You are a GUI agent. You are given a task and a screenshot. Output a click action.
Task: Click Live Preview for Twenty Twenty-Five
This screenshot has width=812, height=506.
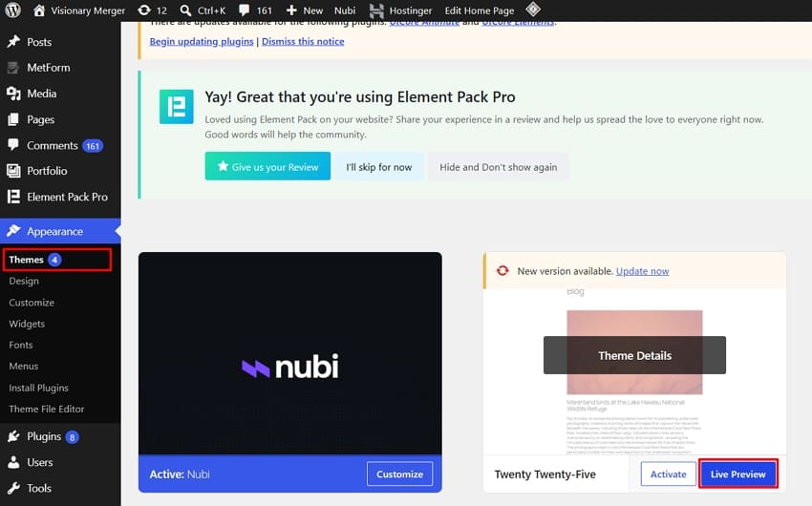tap(737, 474)
